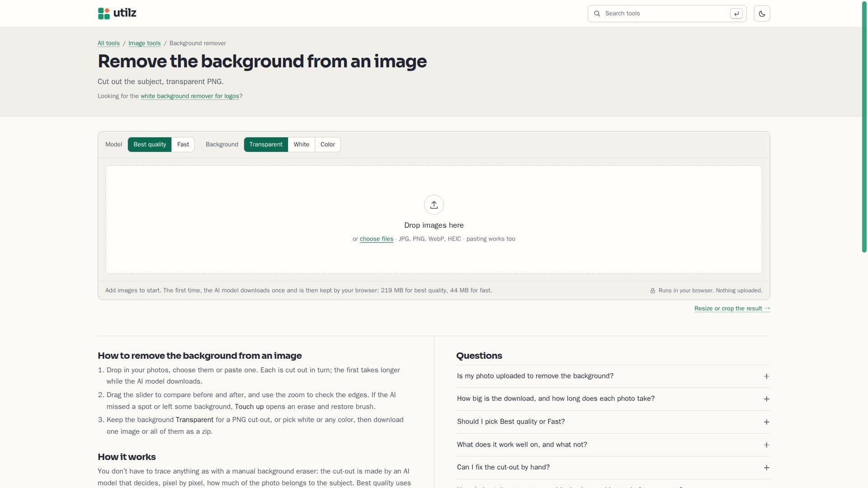Screen dimensions: 868x488
Task: Click 'Cut out the subject, transparent PNG.' text
Action: pos(160,82)
